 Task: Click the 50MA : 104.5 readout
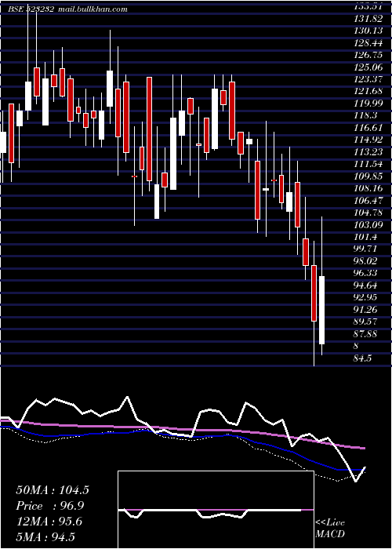tap(53, 490)
